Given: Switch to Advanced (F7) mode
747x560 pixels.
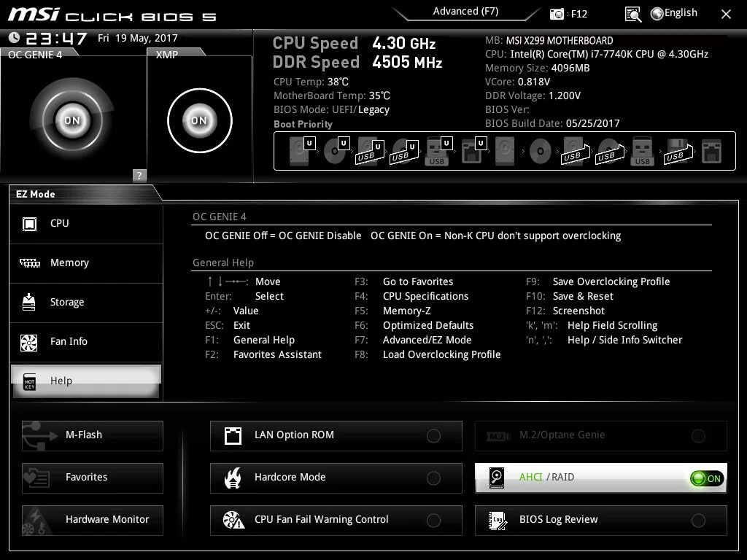Looking at the screenshot, I should click(x=465, y=12).
